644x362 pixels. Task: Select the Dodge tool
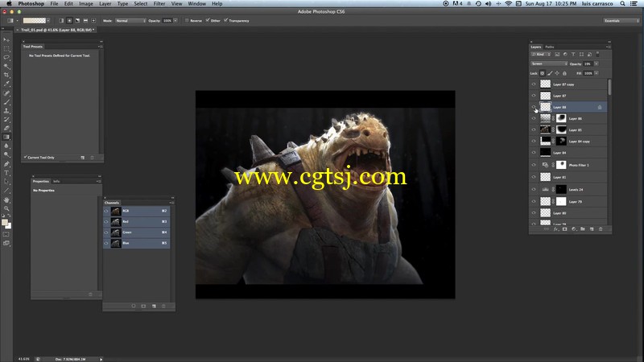pos(6,154)
